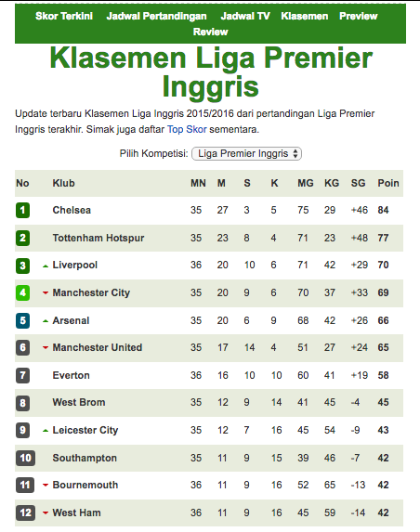Click the light green rank 4 badge
The height and width of the screenshot is (532, 420).
point(22,292)
